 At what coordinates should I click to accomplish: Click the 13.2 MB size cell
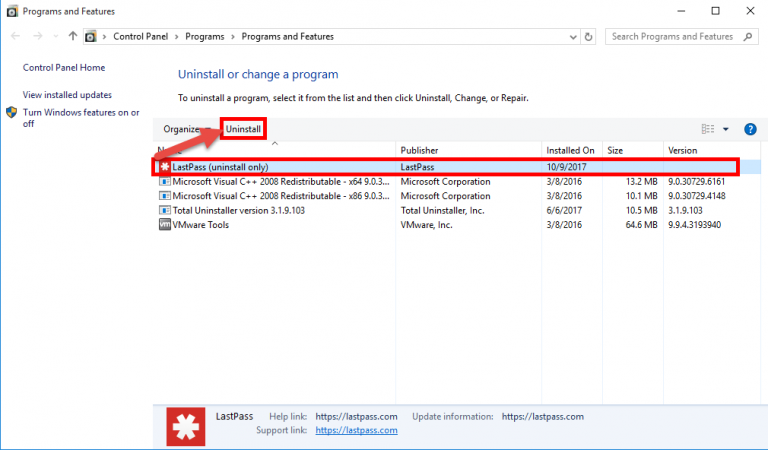pos(642,182)
